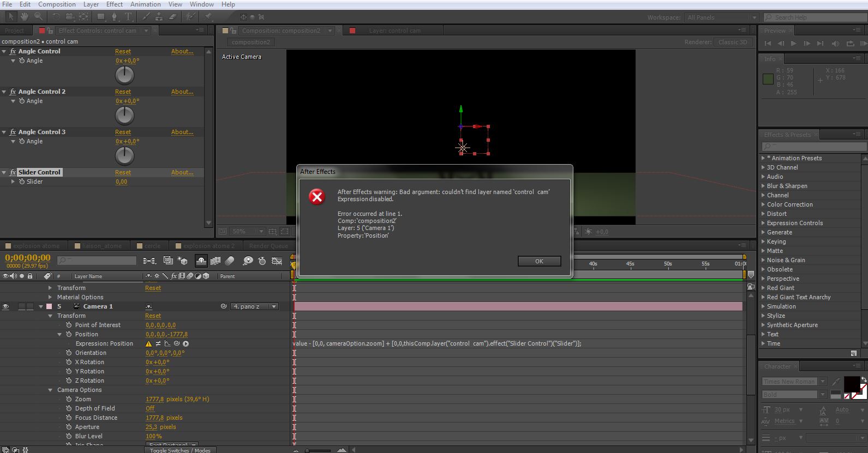Expand the Material Options group
The image size is (868, 453).
(50, 297)
